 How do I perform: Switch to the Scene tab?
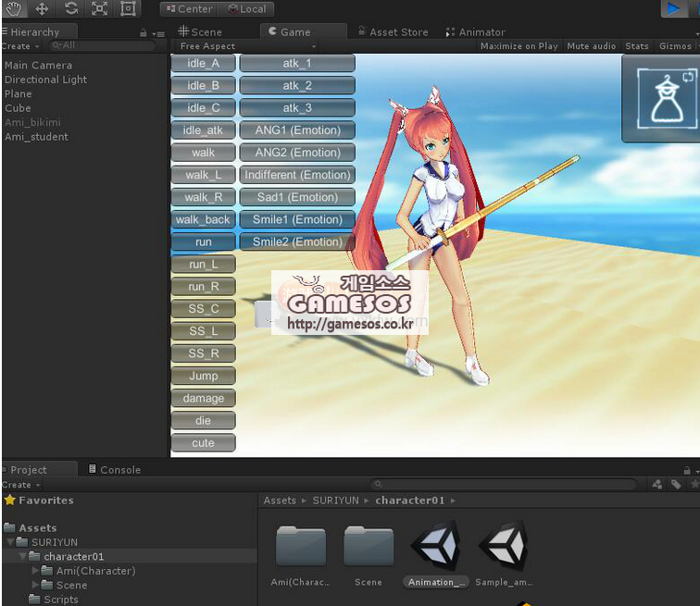[x=200, y=31]
